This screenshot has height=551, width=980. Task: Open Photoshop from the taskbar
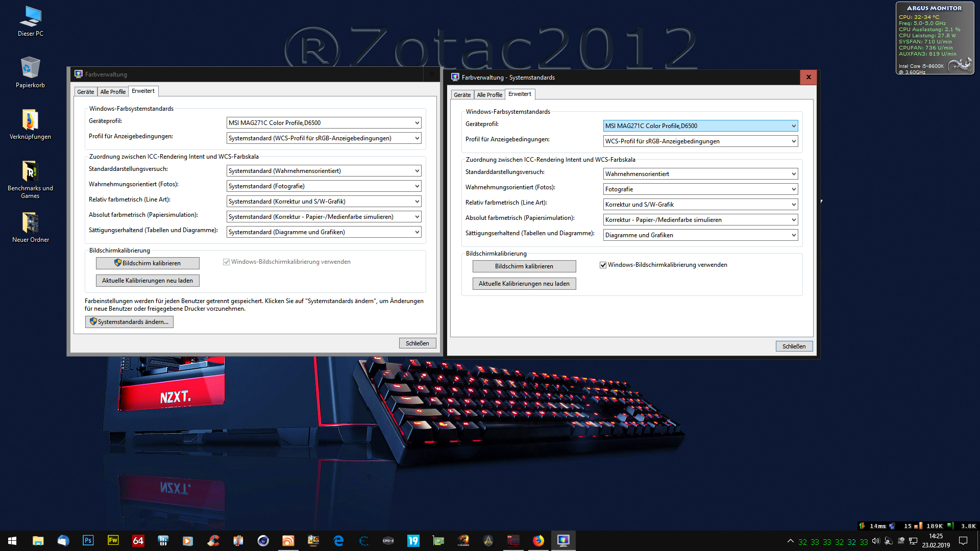(88, 540)
